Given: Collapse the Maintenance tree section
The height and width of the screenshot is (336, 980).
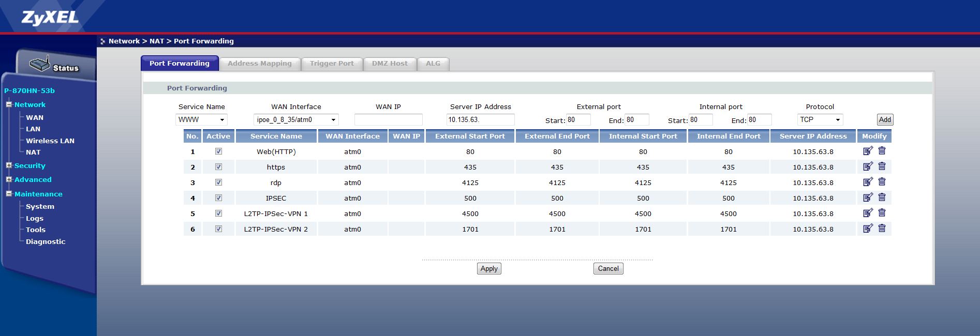Looking at the screenshot, I should 9,194.
